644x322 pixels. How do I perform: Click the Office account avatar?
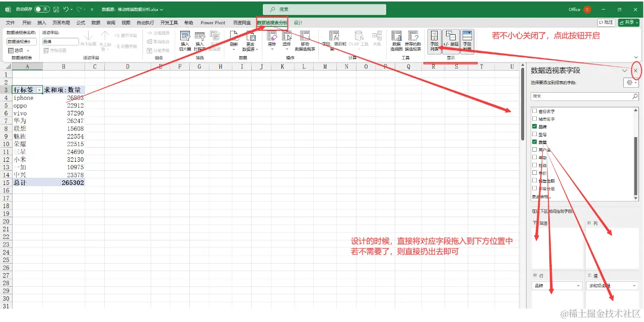[587, 9]
